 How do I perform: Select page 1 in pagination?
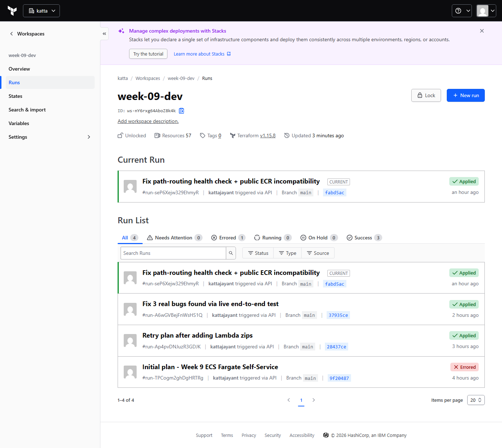(x=301, y=400)
